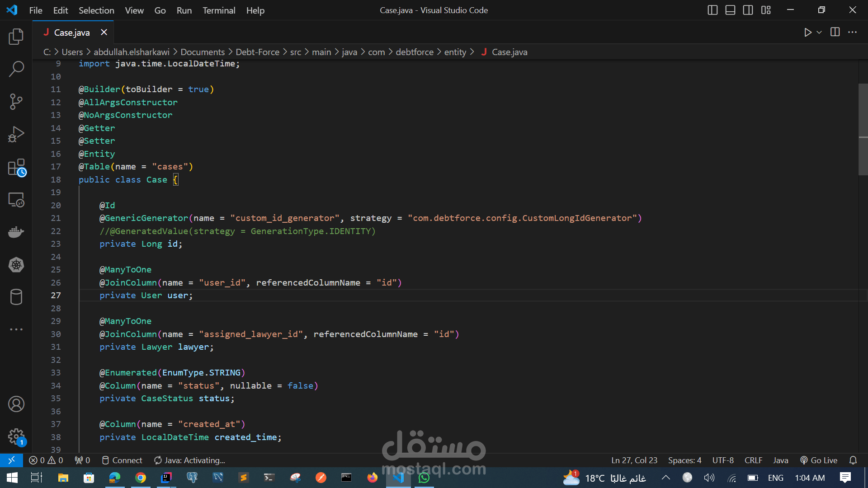This screenshot has width=868, height=488.
Task: Open the Kubernetes view icon
Action: point(16,265)
